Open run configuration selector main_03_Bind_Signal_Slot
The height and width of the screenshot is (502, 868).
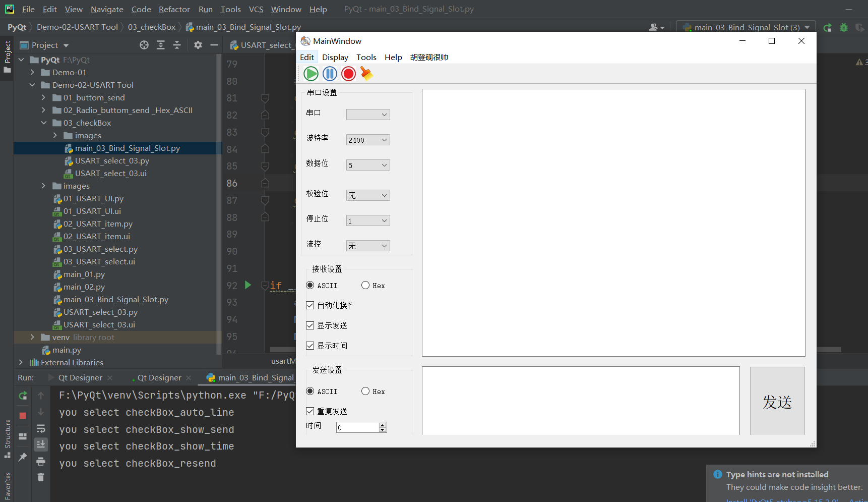[747, 27]
